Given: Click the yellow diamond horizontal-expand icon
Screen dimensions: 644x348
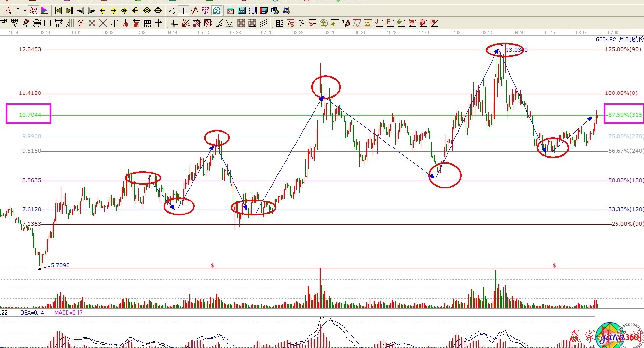Looking at the screenshot, I should coord(124,11).
